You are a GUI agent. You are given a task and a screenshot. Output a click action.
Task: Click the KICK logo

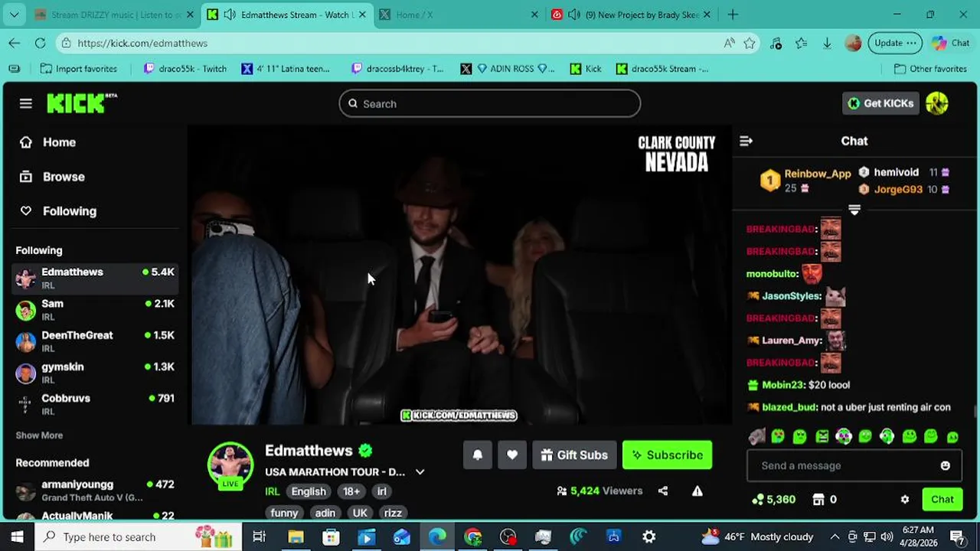(81, 103)
